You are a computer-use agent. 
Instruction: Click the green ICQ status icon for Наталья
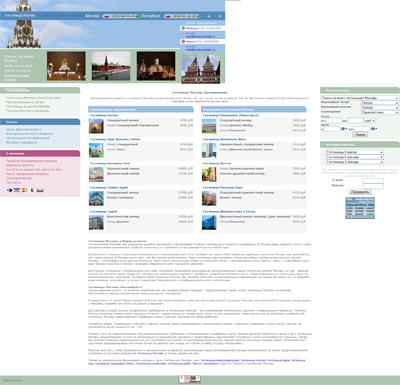click(x=183, y=28)
